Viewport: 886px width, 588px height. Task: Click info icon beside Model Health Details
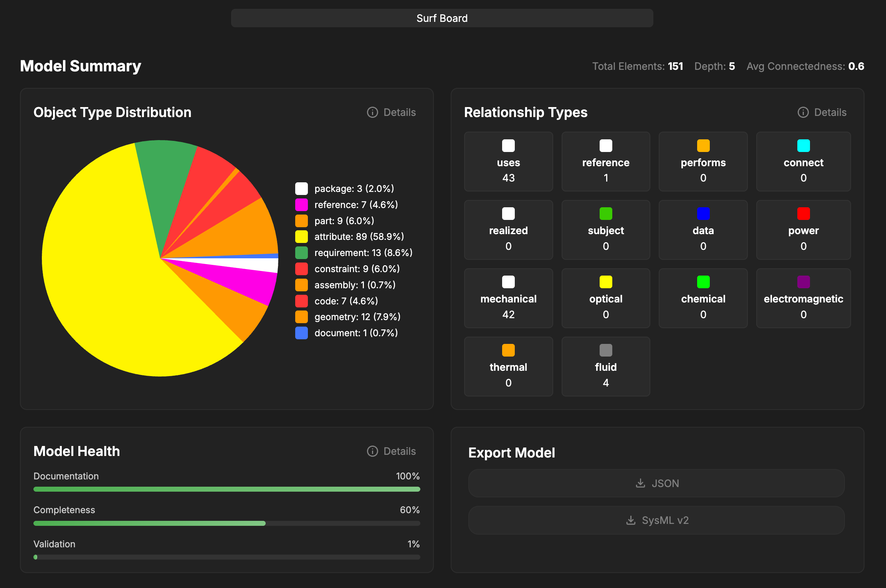point(372,451)
